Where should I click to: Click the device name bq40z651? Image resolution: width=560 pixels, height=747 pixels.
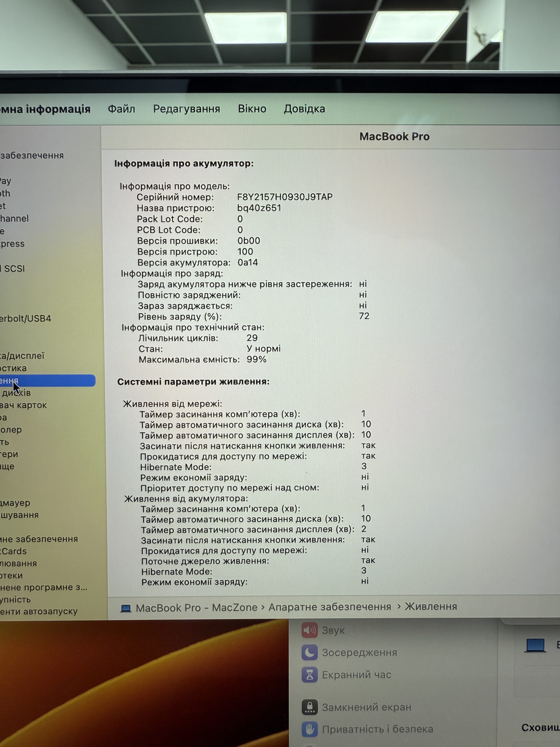click(259, 208)
